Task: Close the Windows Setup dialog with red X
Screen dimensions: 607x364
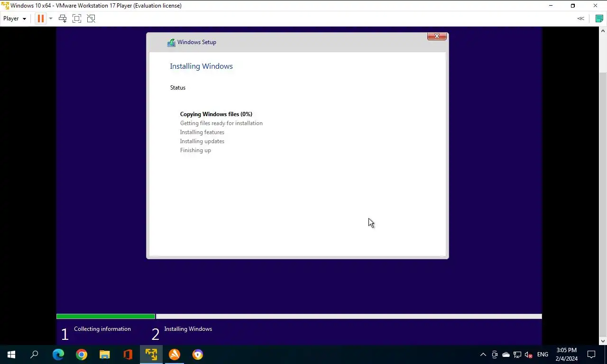Action: point(437,36)
